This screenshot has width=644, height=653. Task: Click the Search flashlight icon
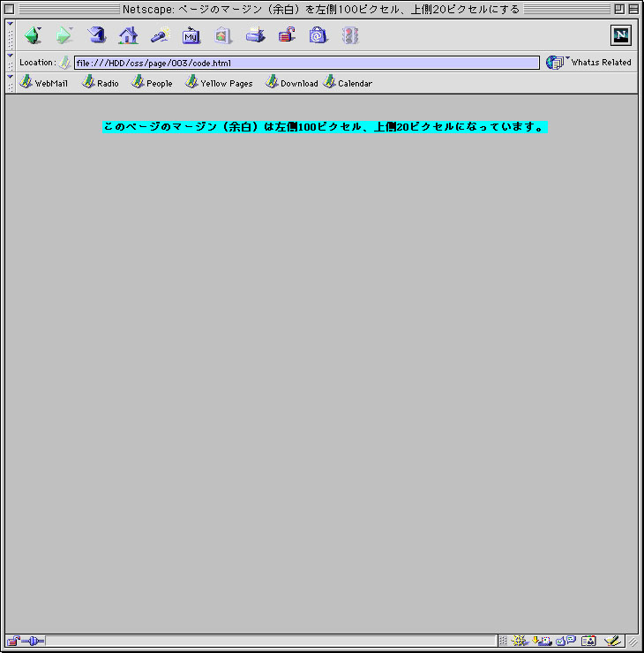161,35
